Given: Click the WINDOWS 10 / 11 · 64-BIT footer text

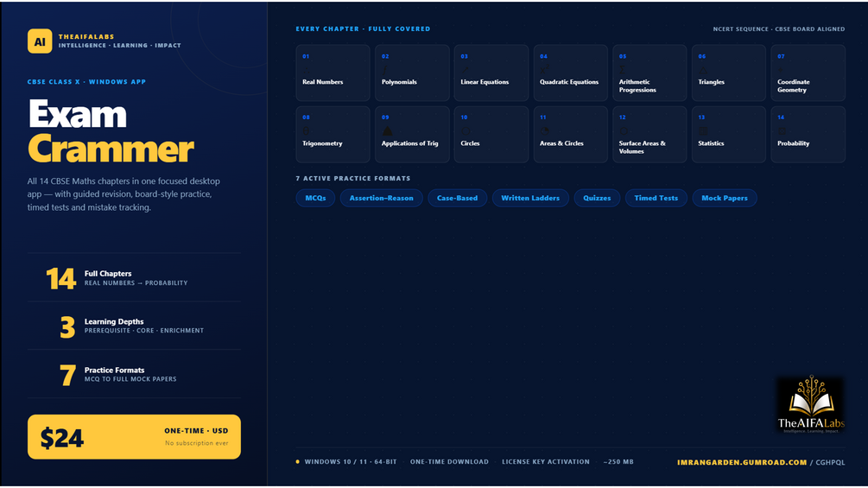Looking at the screenshot, I should click(x=351, y=462).
